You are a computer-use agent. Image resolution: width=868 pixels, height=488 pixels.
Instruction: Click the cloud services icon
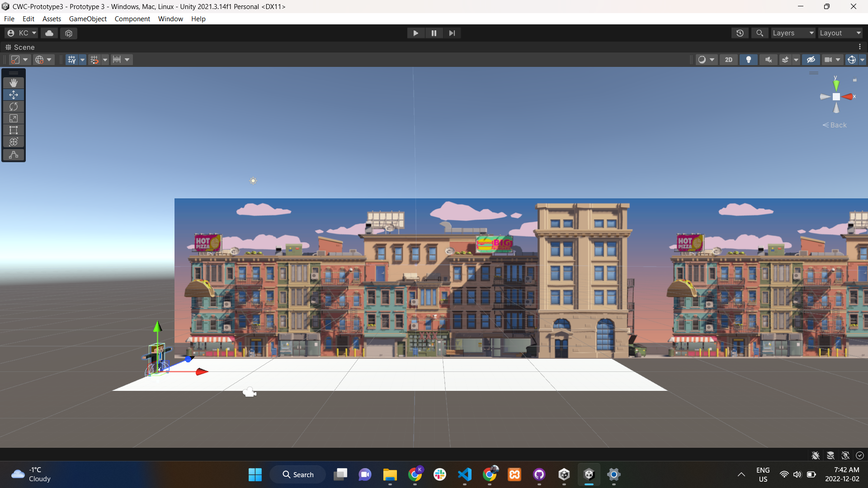[49, 33]
